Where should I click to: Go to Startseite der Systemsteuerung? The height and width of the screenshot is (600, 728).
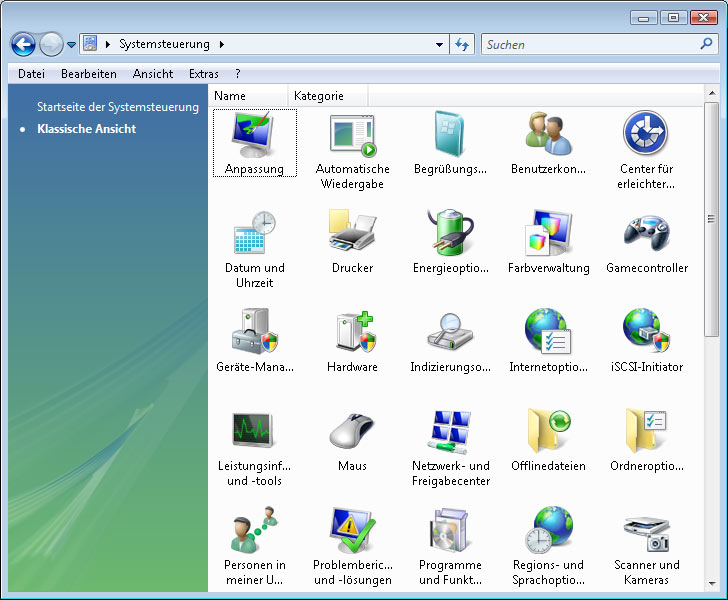pos(117,107)
